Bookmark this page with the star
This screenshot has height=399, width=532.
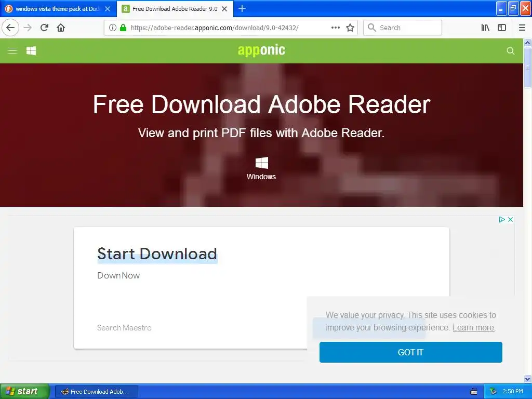click(x=350, y=28)
